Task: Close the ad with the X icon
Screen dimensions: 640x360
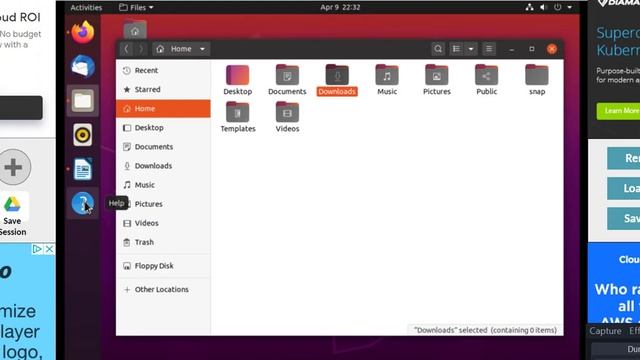Action: pos(49,249)
